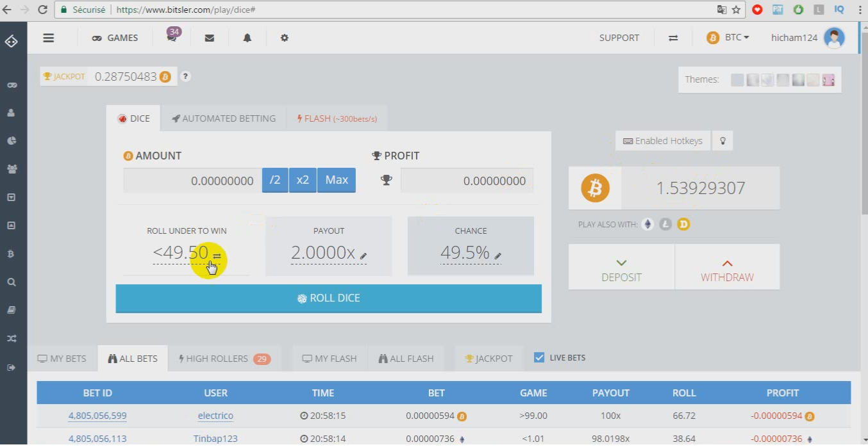Click the shuffle arrows icon in the sidebar

(x=12, y=338)
